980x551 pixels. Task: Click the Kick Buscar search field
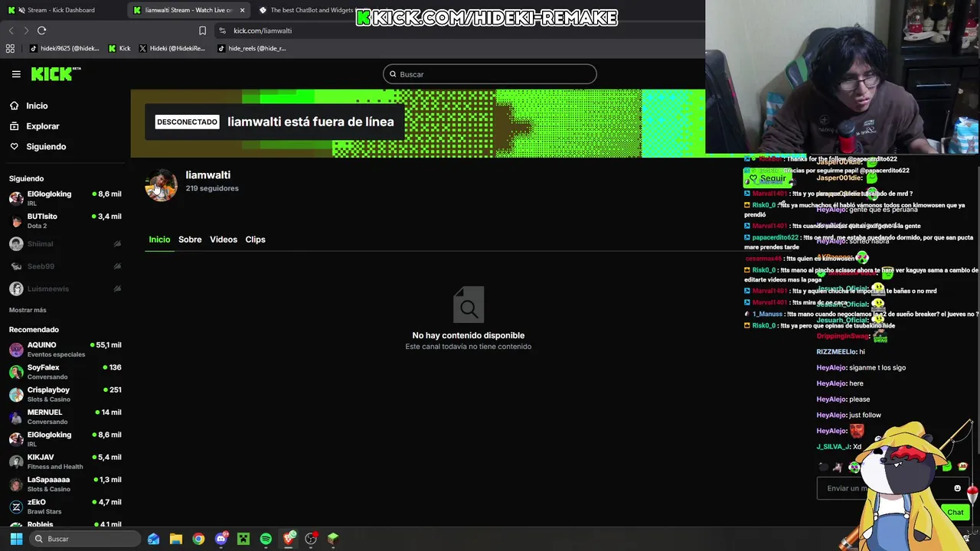[x=490, y=74]
